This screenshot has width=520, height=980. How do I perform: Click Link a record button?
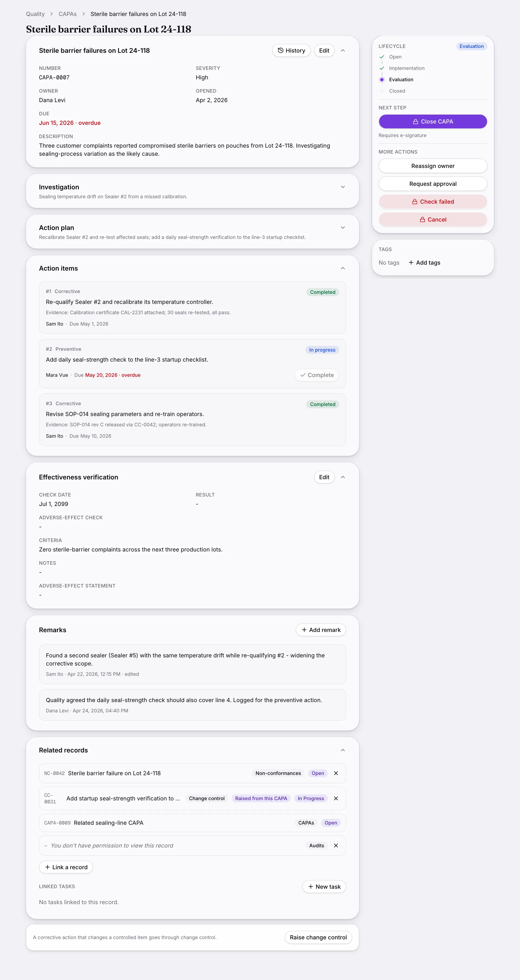coord(66,867)
